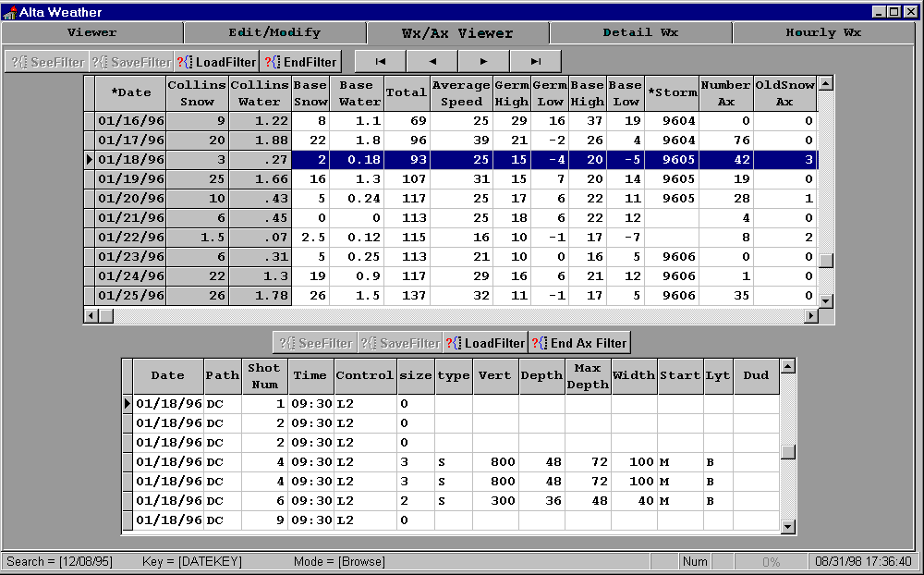Open the Detail Wx tab

(640, 33)
